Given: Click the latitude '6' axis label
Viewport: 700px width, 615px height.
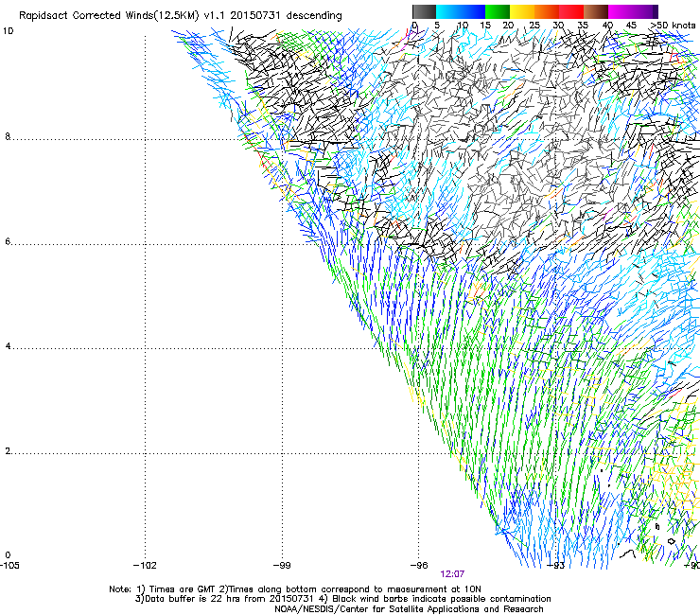Looking at the screenshot, I should coord(8,241).
